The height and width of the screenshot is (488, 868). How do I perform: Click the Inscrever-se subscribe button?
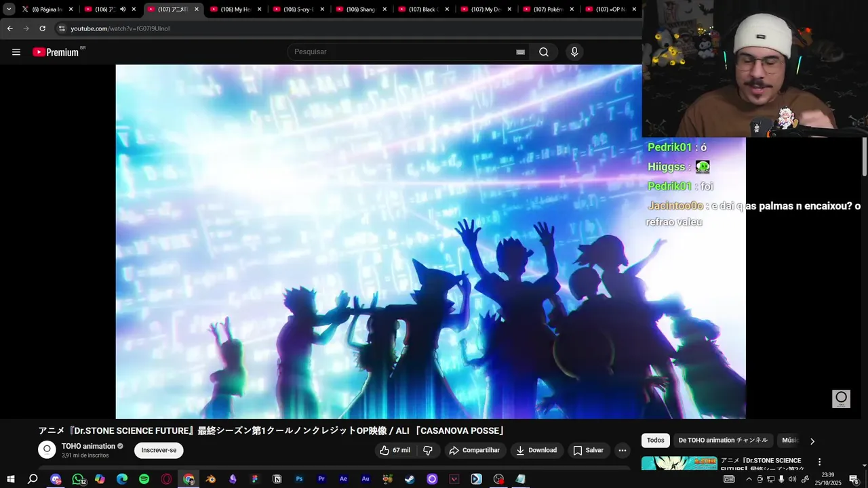coord(159,450)
